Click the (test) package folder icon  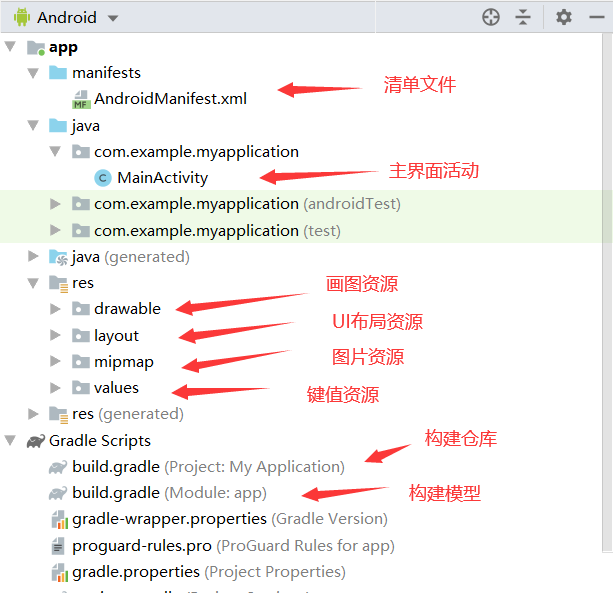(81, 231)
